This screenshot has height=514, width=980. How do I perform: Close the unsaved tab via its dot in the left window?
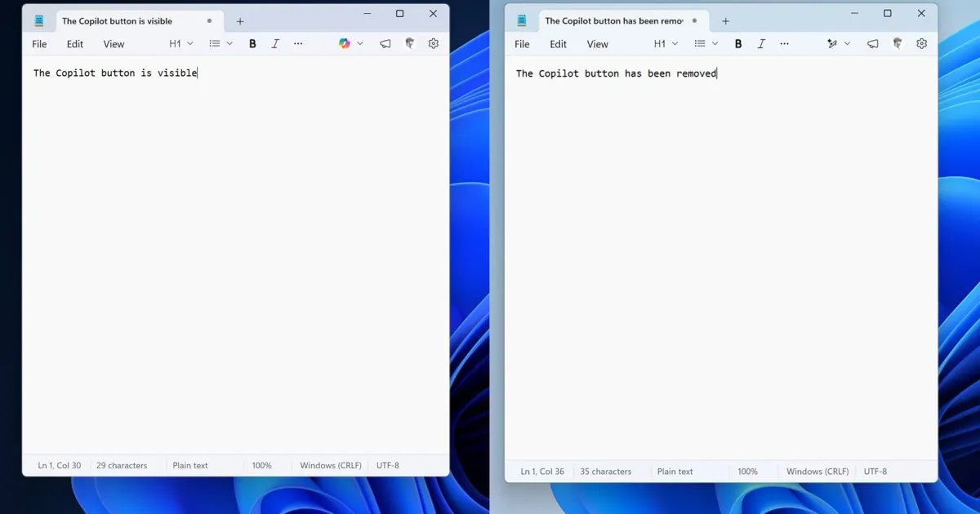[x=210, y=21]
